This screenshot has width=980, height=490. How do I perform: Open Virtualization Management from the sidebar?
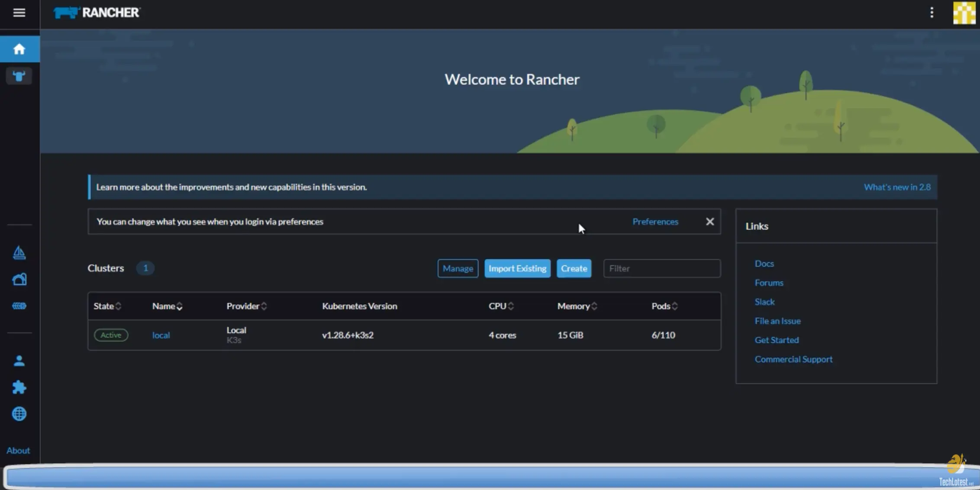(x=19, y=306)
